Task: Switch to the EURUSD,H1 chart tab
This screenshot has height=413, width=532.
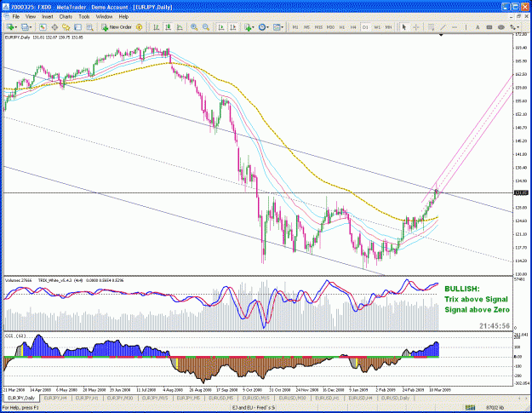Action: (328, 398)
